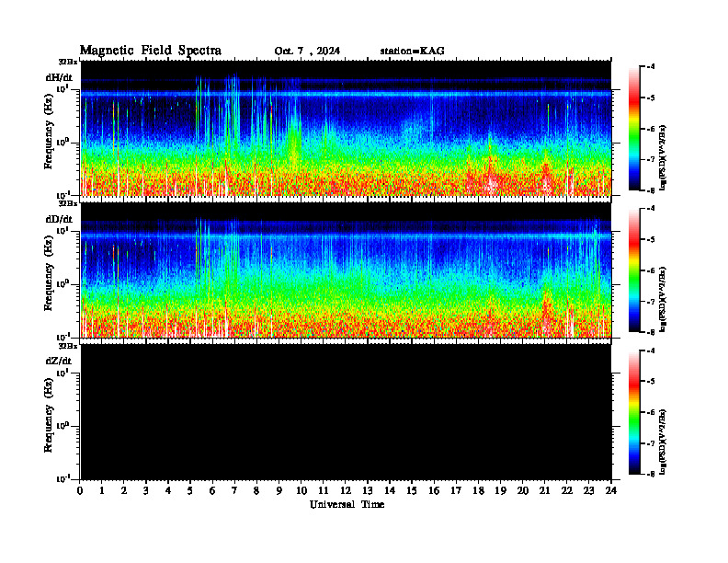Click the 'Universal Time' axis label

[347, 504]
